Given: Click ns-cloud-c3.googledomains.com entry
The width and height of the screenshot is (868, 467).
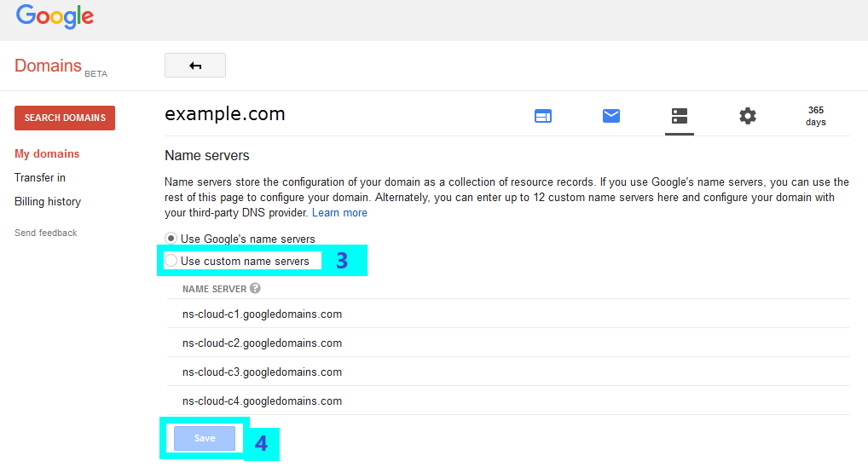Looking at the screenshot, I should click(x=262, y=372).
